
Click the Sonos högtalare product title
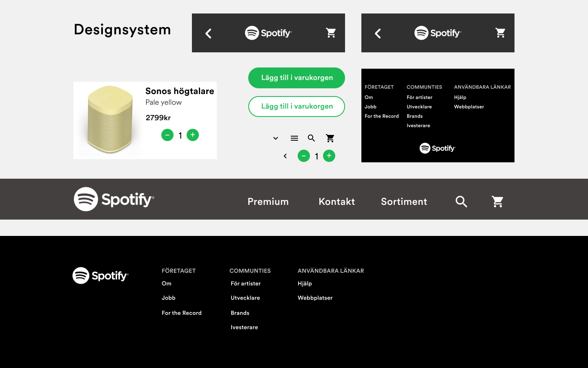[x=180, y=91]
